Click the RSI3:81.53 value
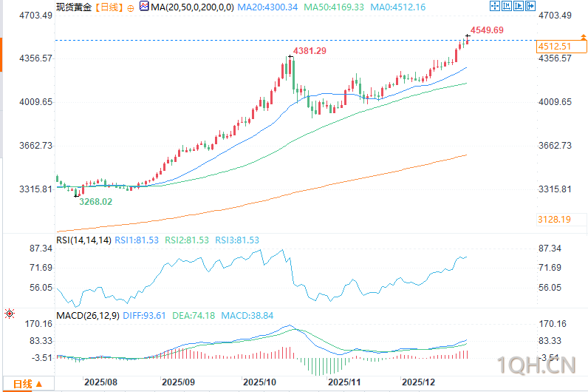This screenshot has width=588, height=392. click(237, 240)
